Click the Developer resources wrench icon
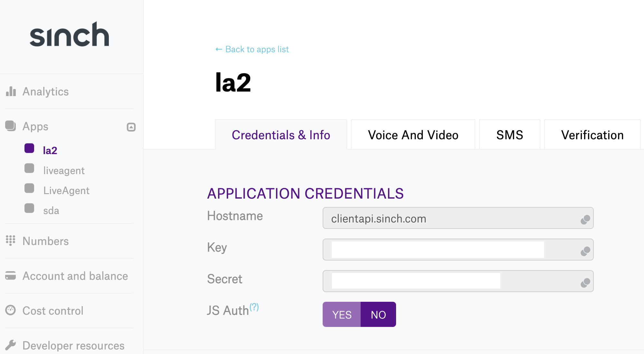The image size is (644, 354). [x=11, y=345]
